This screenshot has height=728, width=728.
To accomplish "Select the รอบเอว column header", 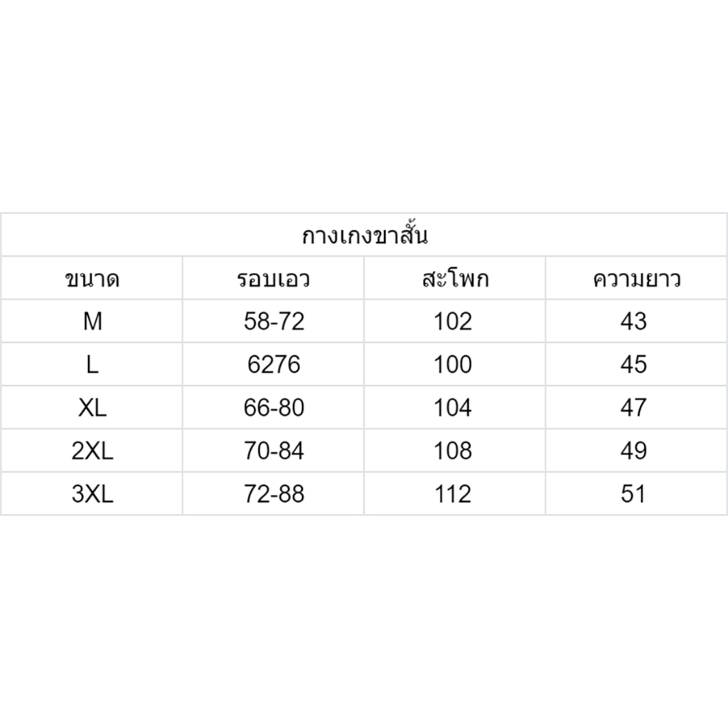I will click(x=274, y=279).
